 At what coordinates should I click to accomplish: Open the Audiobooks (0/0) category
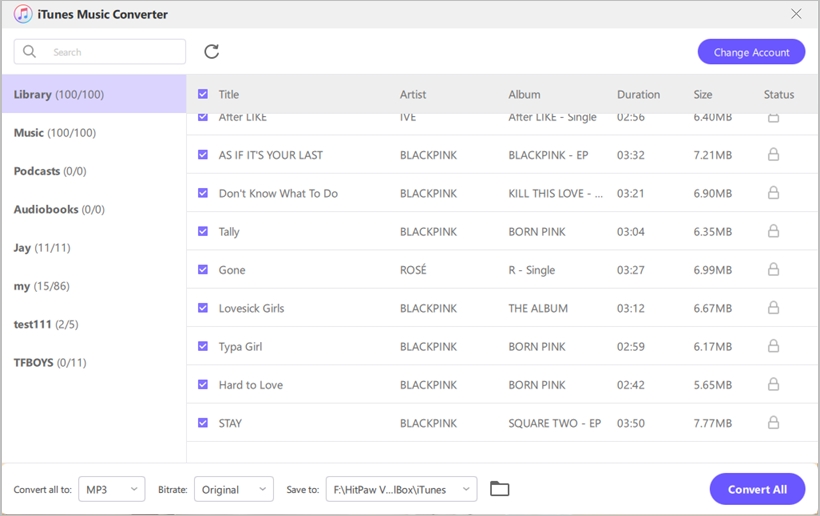[94, 209]
